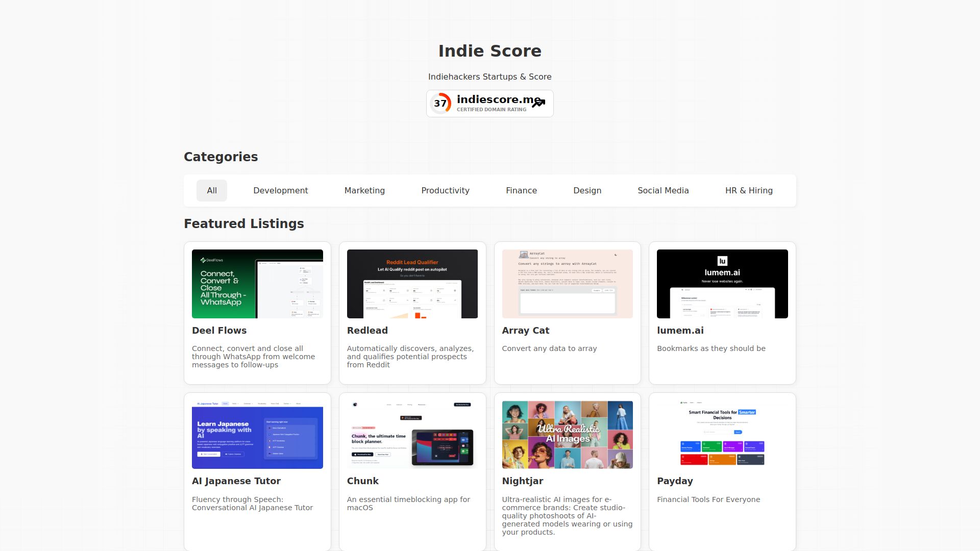Click the 37 domain rating gauge icon
The image size is (980, 551).
click(x=441, y=103)
